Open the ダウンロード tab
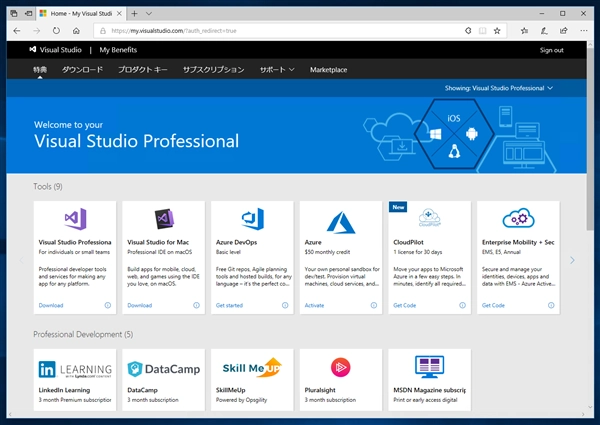The height and width of the screenshot is (425, 600). coord(82,70)
